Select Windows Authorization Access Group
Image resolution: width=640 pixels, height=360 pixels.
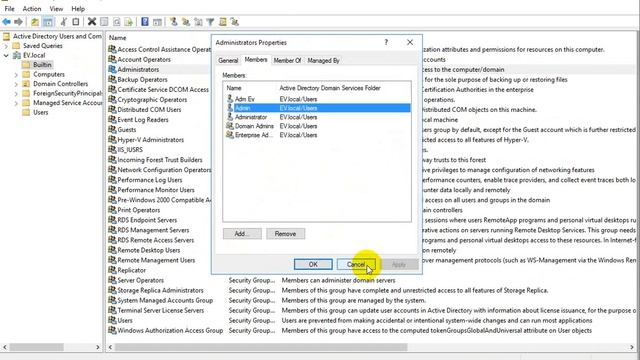pyautogui.click(x=170, y=331)
